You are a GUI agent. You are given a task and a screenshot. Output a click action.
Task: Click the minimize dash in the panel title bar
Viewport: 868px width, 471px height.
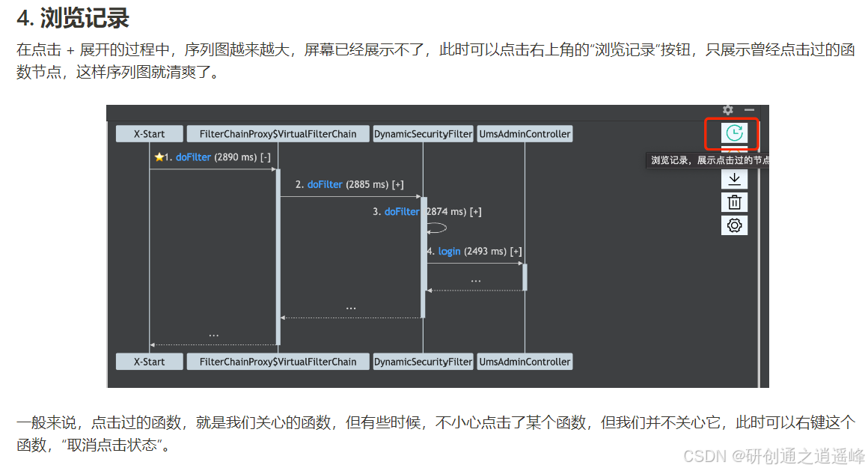[749, 110]
